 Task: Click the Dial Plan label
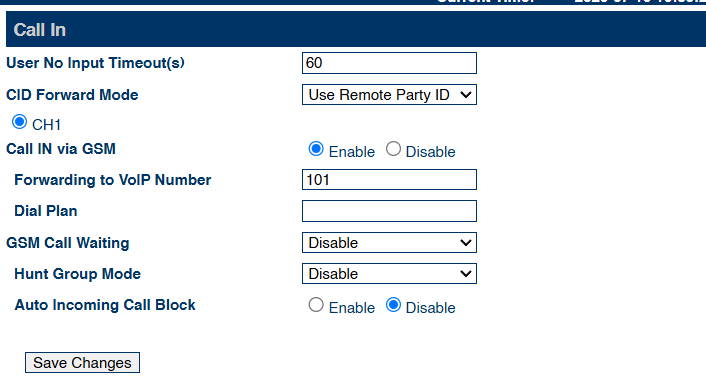[x=45, y=211]
